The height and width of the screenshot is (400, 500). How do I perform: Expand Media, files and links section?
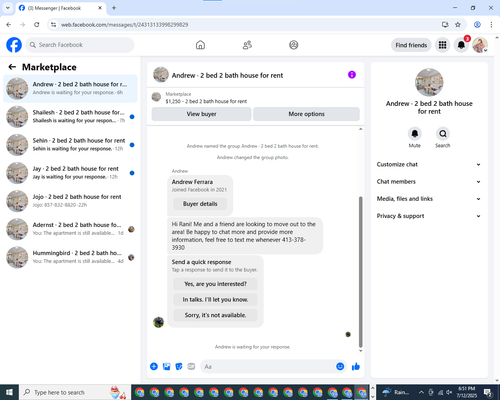tap(429, 199)
